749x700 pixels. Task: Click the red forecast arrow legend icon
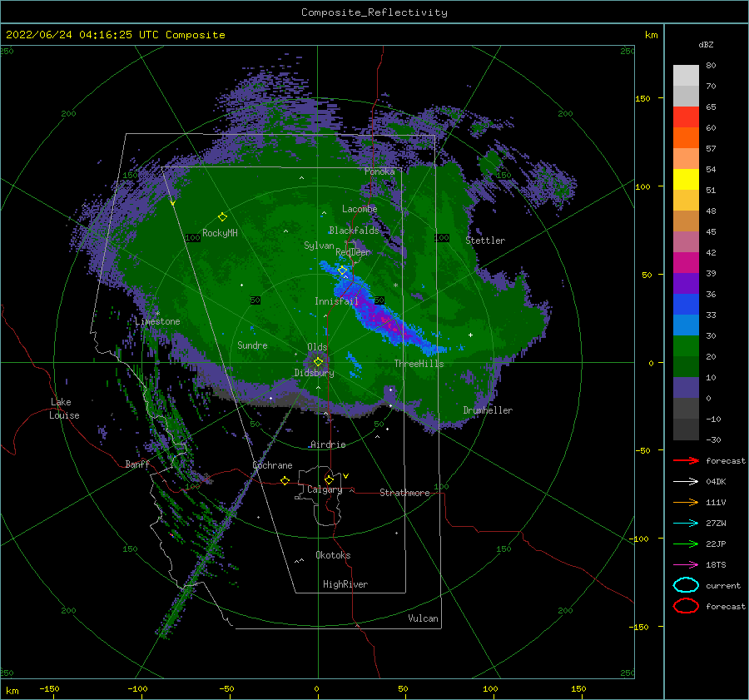686,460
